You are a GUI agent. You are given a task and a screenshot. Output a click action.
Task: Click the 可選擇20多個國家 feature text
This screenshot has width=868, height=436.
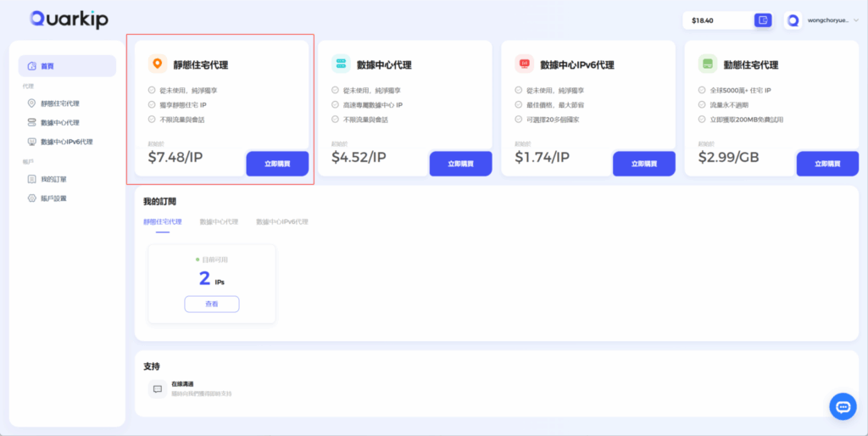[x=553, y=119]
